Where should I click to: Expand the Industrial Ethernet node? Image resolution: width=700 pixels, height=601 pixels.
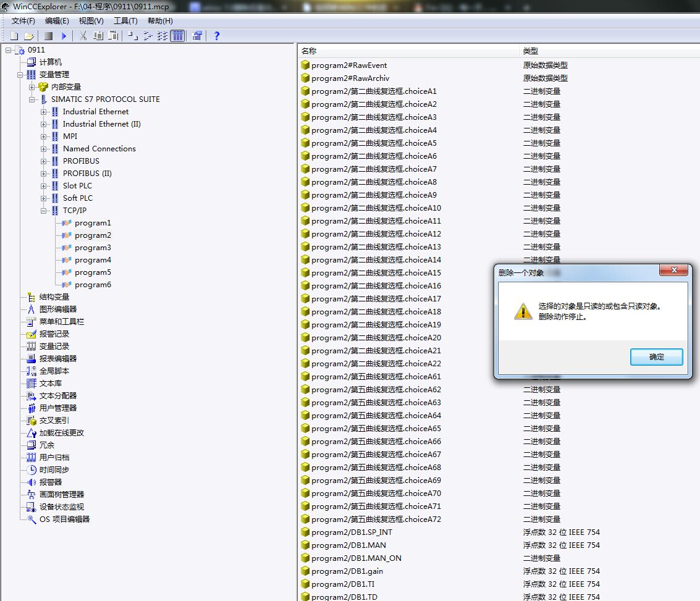click(43, 112)
